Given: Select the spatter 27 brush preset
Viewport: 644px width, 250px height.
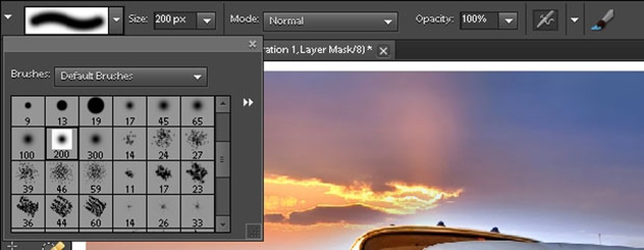Looking at the screenshot, I should (197, 143).
